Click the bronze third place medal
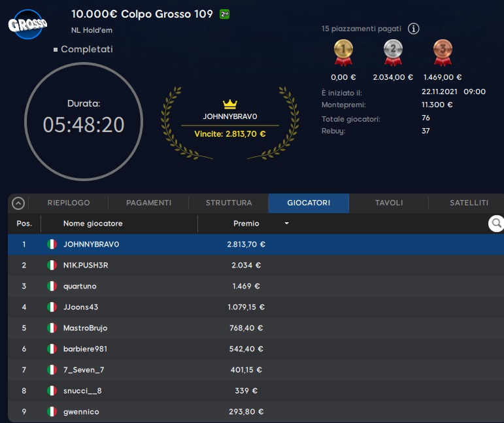This screenshot has height=423, width=504. tap(443, 53)
